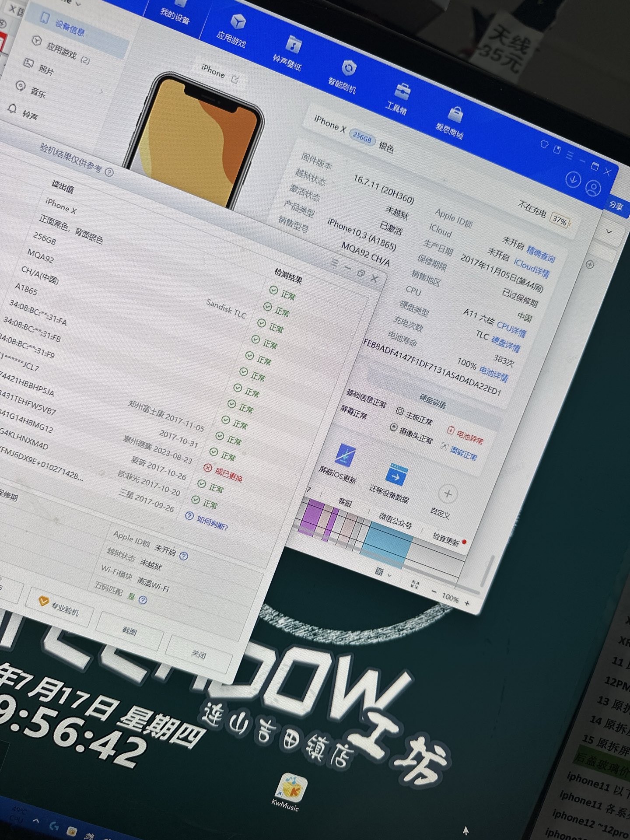Click the help icon beside 五码匹配 是
The width and height of the screenshot is (630, 840).
pyautogui.click(x=142, y=600)
